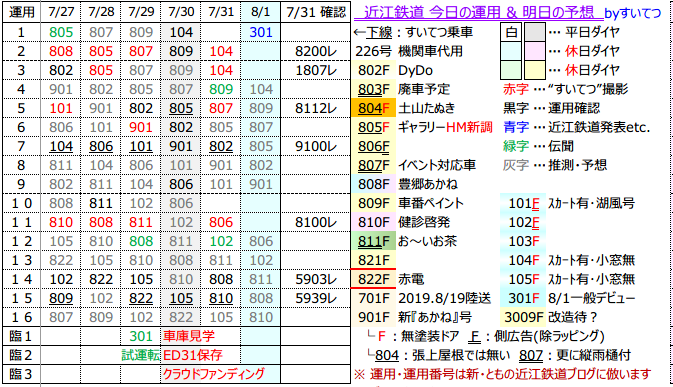Click the white 白 legend swatch
The height and width of the screenshot is (387, 673).
coord(511,32)
